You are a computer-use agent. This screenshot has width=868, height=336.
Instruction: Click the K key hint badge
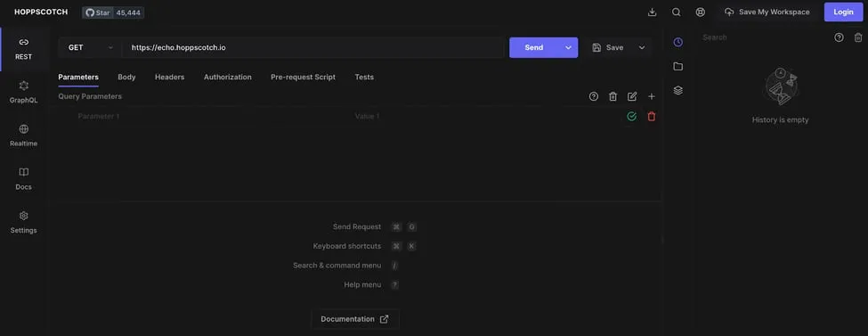tap(412, 246)
